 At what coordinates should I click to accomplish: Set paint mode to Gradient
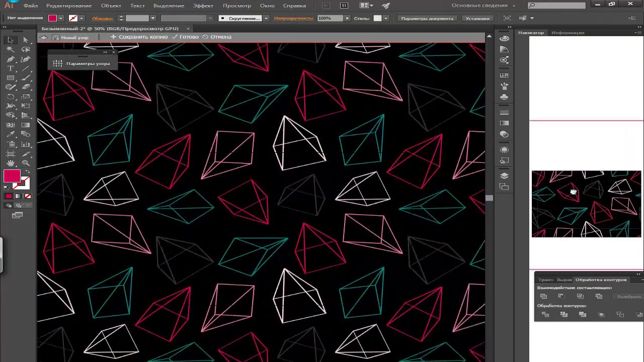(18, 196)
